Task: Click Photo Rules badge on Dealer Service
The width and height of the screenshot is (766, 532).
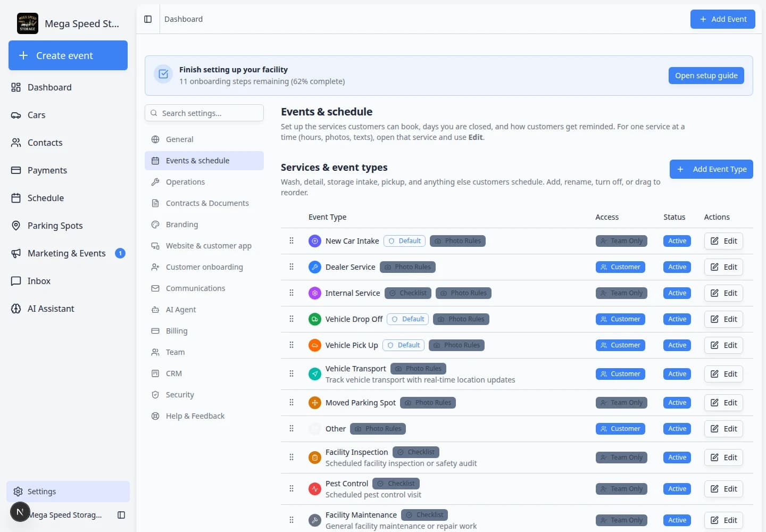Action: pos(407,267)
